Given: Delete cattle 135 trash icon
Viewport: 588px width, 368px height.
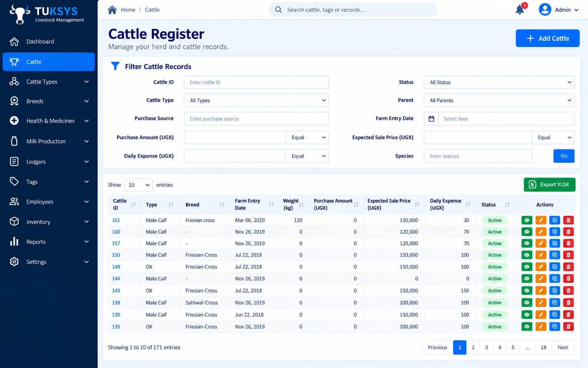Looking at the screenshot, I should click(x=568, y=327).
